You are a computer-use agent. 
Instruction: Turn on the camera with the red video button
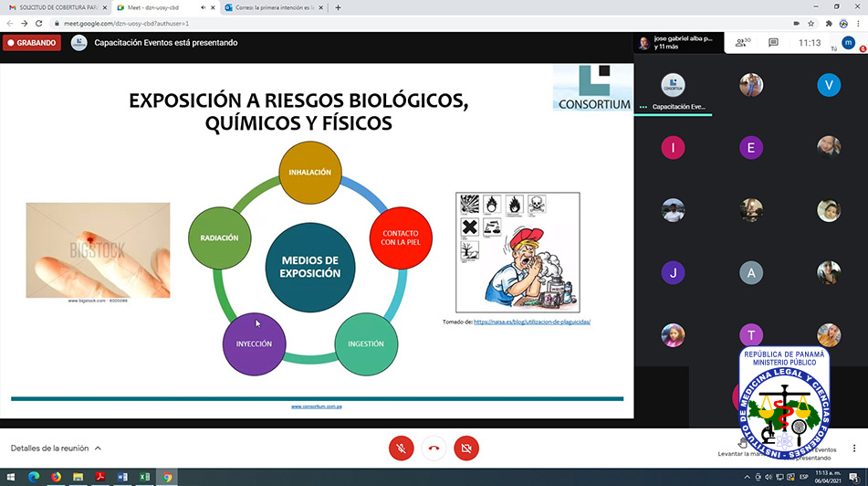coord(466,449)
